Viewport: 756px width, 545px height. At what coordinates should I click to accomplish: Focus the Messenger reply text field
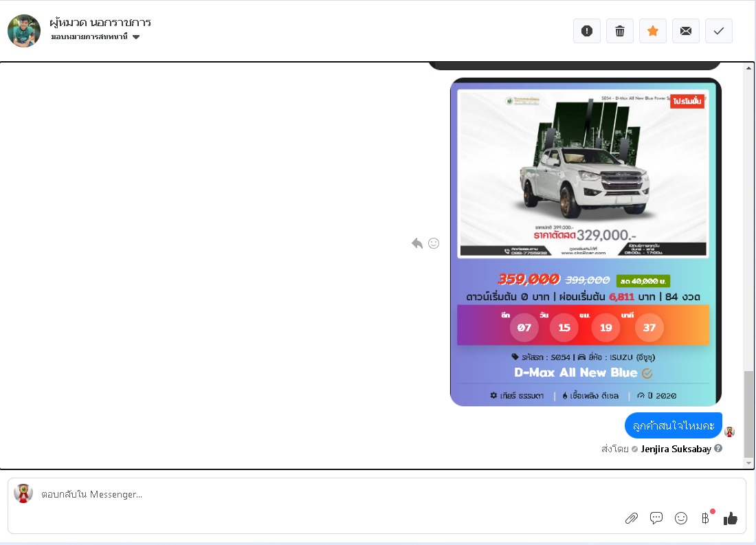376,494
